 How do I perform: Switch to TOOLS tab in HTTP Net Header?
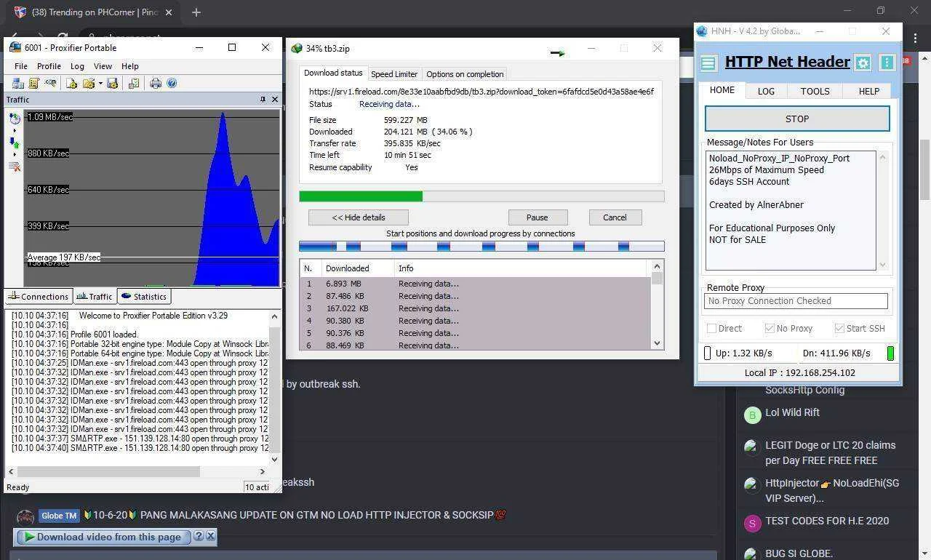coord(815,92)
